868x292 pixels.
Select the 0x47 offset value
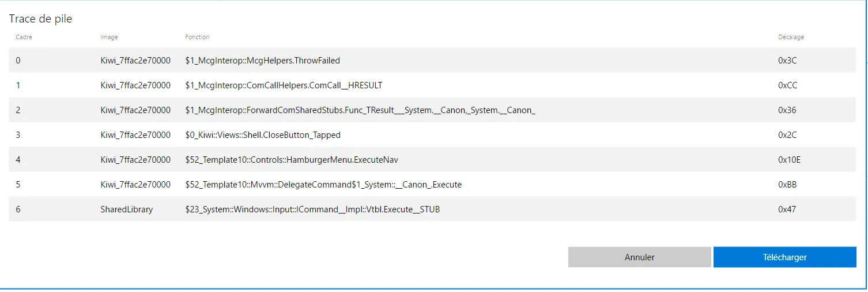[x=787, y=209]
